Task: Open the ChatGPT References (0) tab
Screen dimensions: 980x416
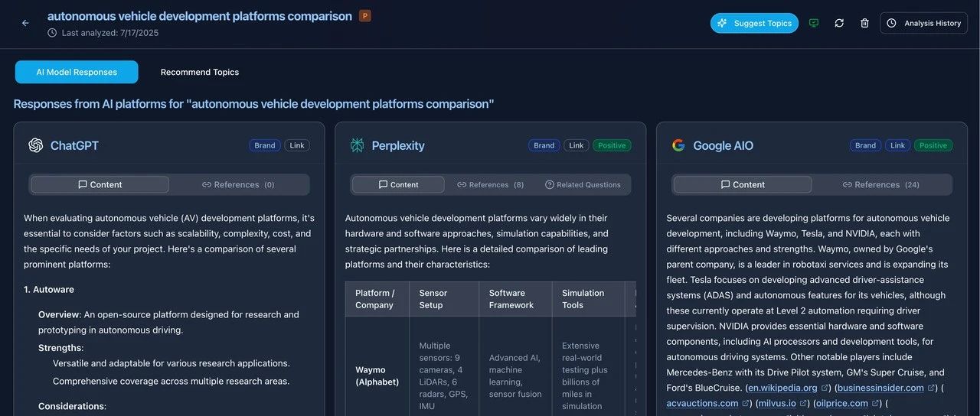Action: pos(238,184)
